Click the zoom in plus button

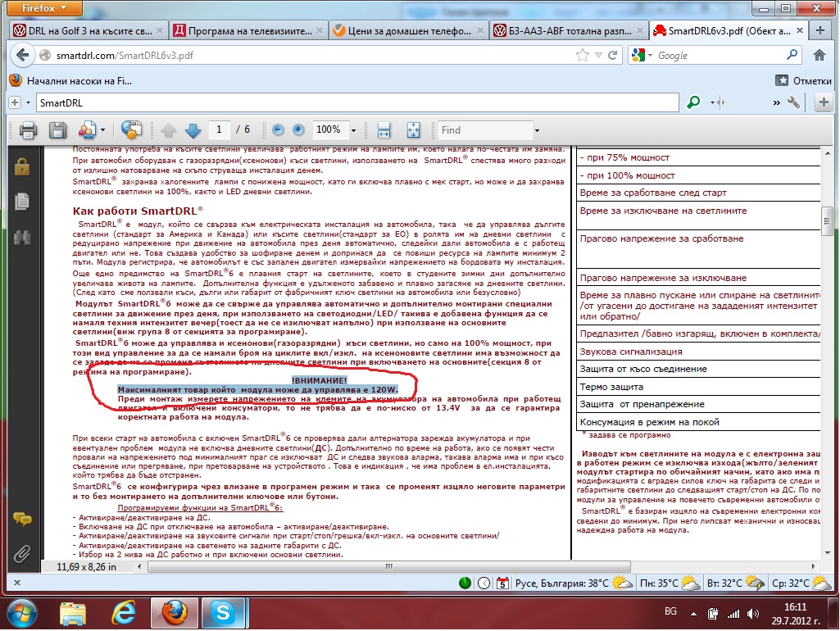(x=298, y=130)
